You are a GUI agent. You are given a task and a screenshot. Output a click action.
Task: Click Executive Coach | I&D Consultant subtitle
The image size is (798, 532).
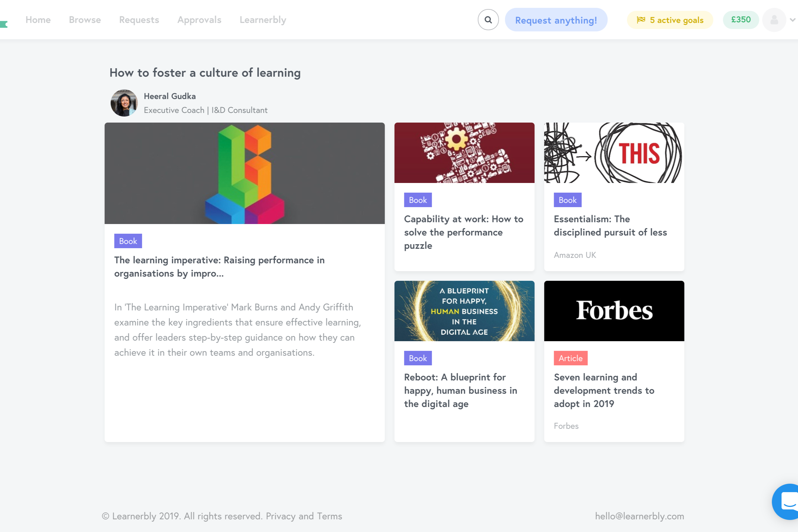click(206, 110)
